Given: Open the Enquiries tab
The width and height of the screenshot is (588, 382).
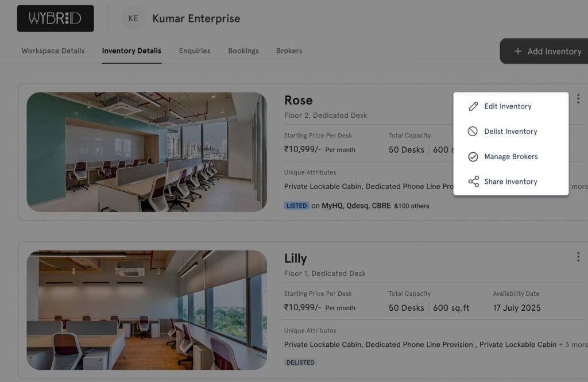Looking at the screenshot, I should click(x=195, y=51).
